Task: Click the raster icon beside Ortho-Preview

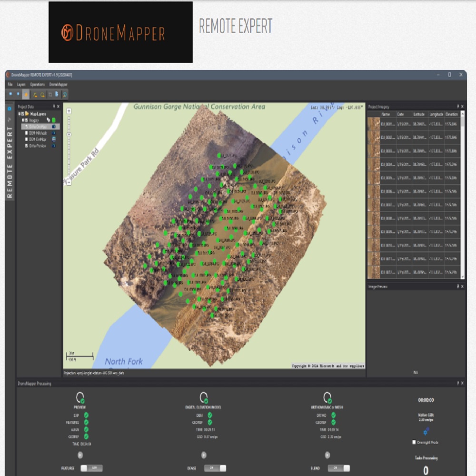Action: (54, 146)
